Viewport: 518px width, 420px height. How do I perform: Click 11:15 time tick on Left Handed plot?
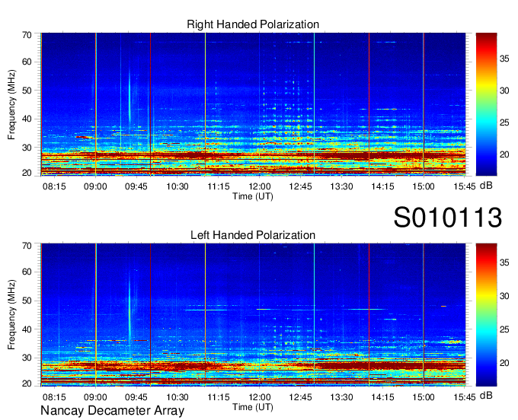pos(219,397)
